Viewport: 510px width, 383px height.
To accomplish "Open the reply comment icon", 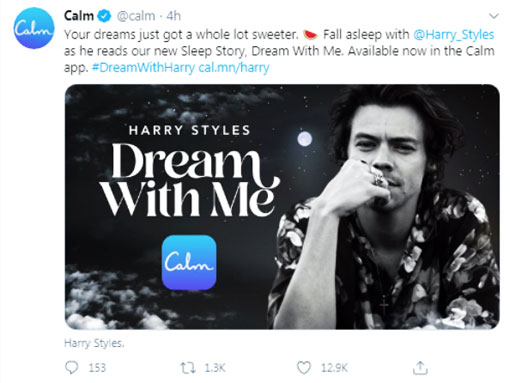I will pos(71,368).
